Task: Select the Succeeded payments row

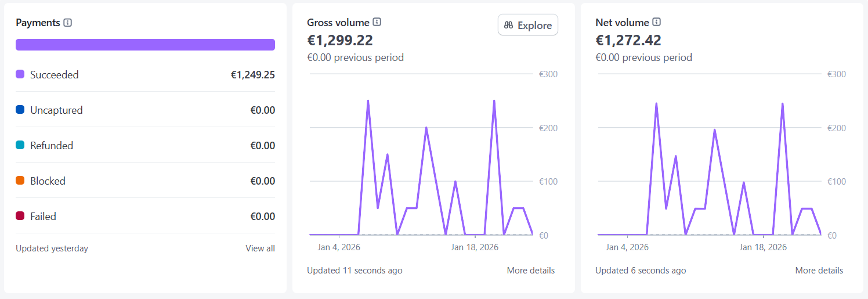Action: click(x=145, y=74)
